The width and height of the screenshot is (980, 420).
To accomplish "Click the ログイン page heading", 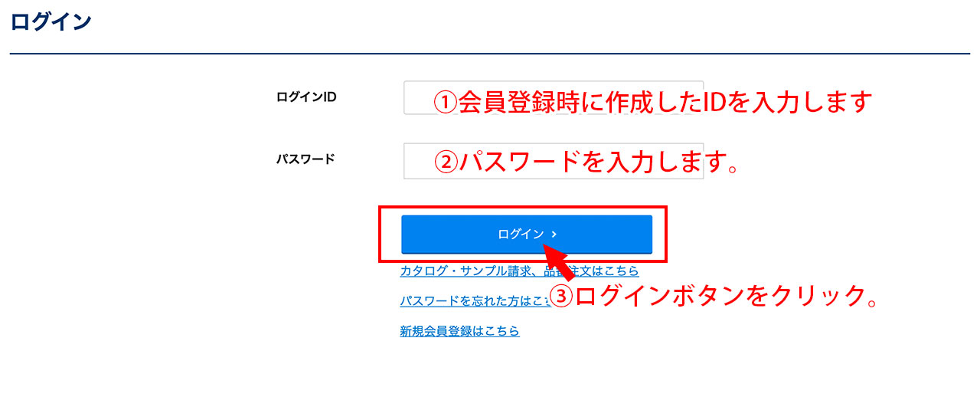I will tap(51, 21).
